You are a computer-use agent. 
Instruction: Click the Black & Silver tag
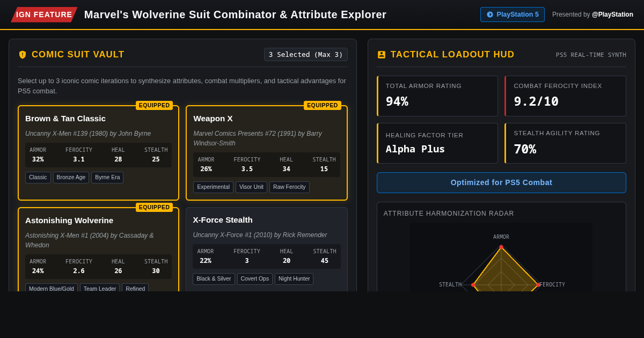point(214,279)
